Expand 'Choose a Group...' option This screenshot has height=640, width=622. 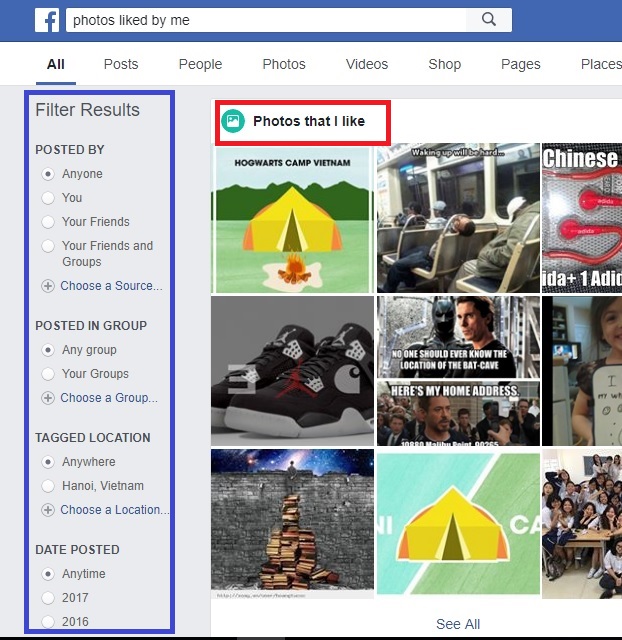coord(108,398)
